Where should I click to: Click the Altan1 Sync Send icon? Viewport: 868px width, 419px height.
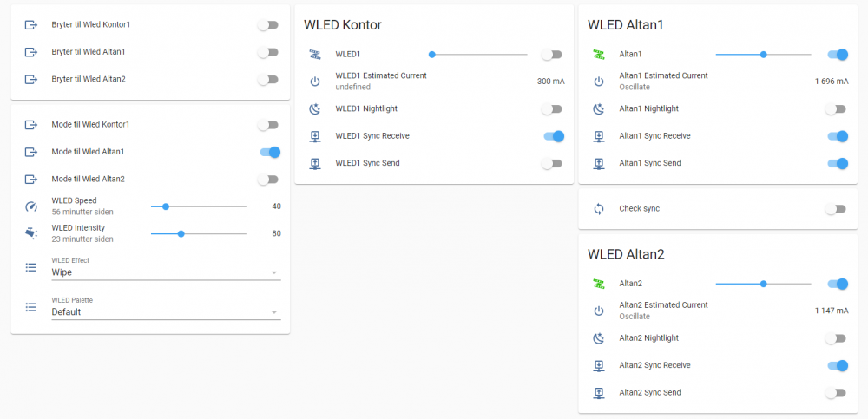point(598,164)
